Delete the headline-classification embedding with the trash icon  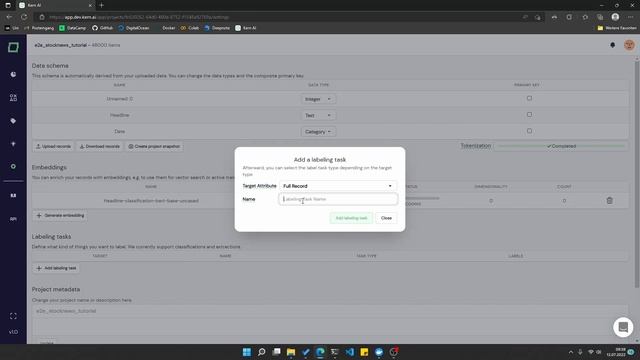[609, 200]
